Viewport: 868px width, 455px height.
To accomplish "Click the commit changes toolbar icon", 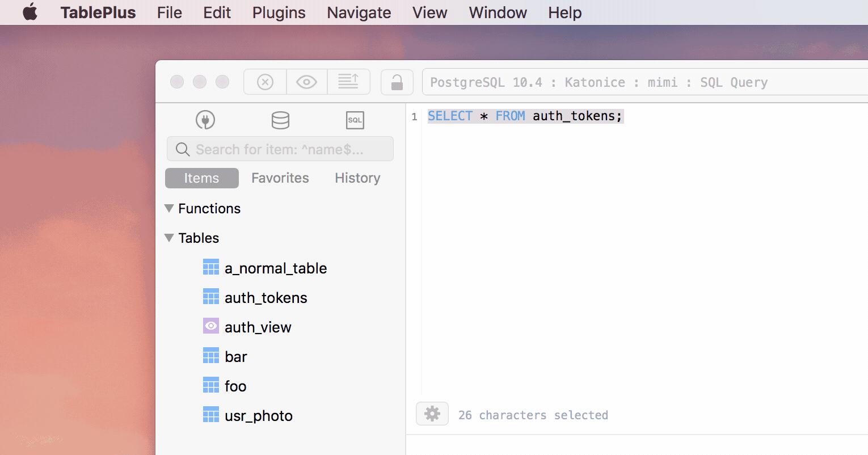I will pos(348,82).
